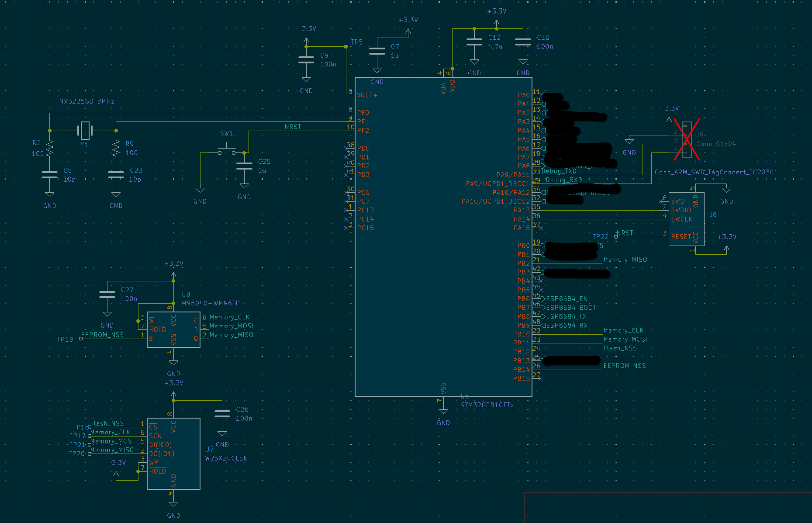Select the U8 M95040-WMN6TP EEPROM symbol
812x523 pixels.
(x=173, y=330)
